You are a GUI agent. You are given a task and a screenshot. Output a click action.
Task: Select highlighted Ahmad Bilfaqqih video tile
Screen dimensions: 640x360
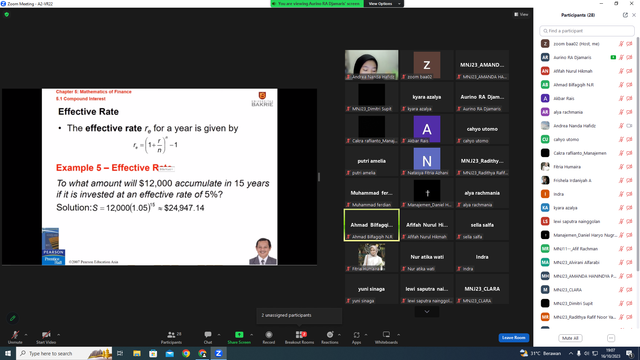point(371,225)
